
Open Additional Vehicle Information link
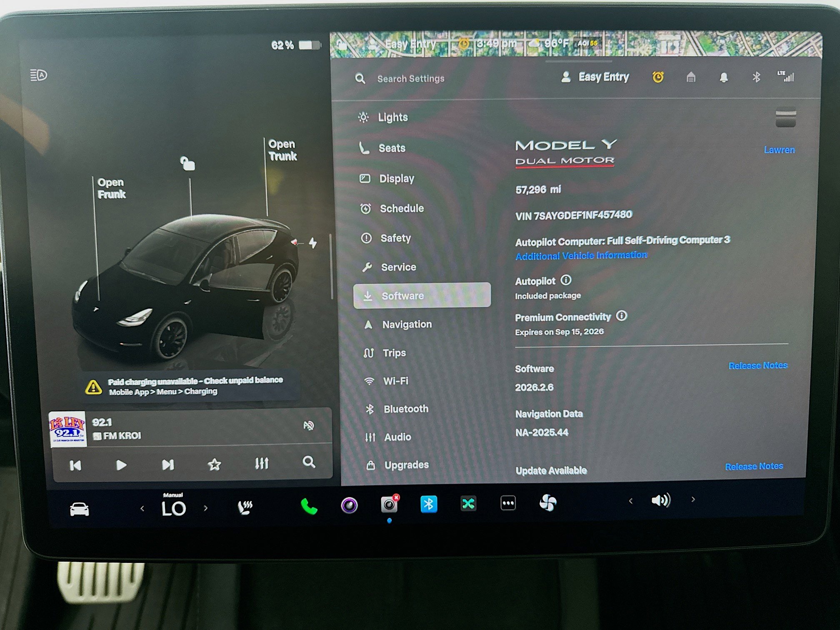click(581, 255)
